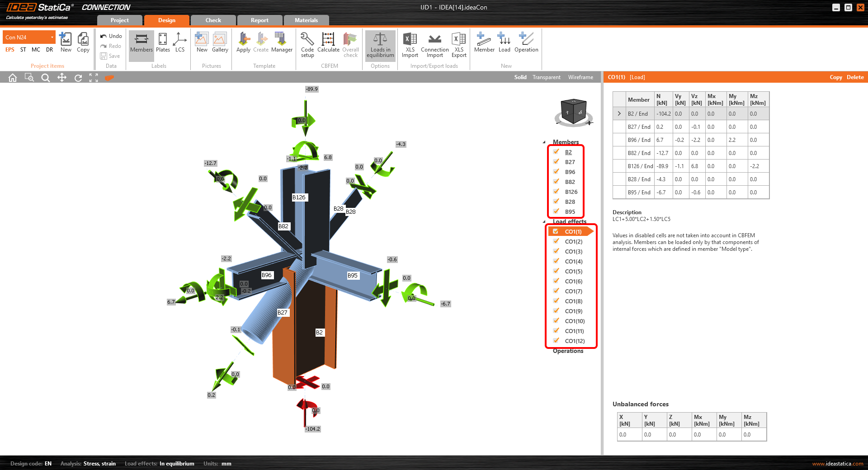
Task: Click the home view icon
Action: point(13,78)
